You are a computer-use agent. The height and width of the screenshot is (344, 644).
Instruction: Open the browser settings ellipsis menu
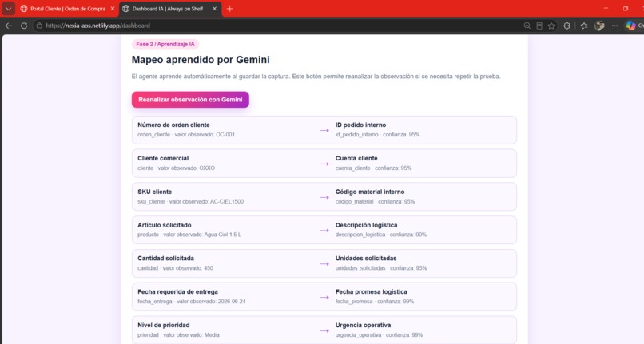point(614,26)
